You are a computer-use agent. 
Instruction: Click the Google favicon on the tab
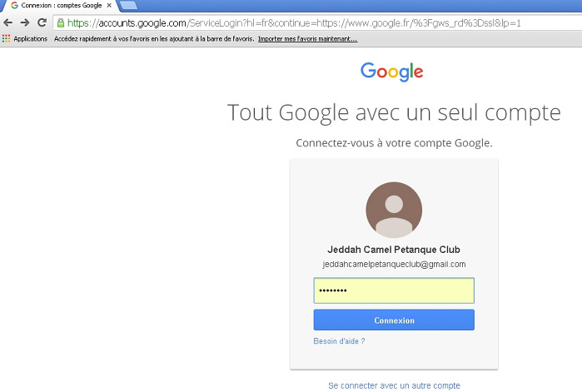[14, 6]
